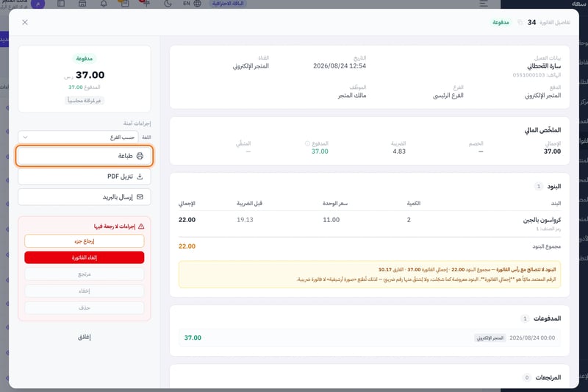Image resolution: width=588 pixels, height=392 pixels.
Task: Click customer name سارة القحطاني
Action: click(544, 66)
